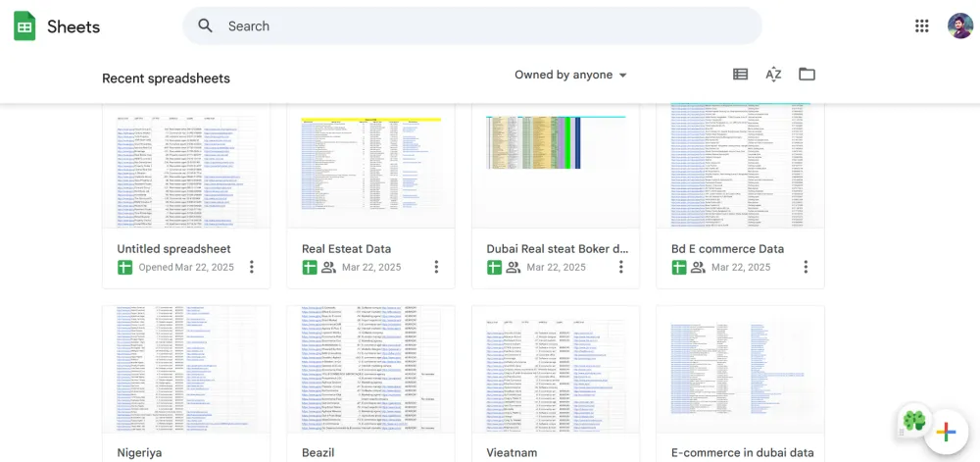Switch to list view layout

point(741,75)
